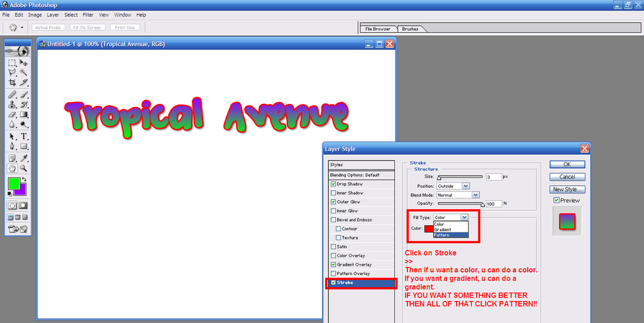Click the stroke Size value field
The width and height of the screenshot is (644, 323).
[494, 177]
